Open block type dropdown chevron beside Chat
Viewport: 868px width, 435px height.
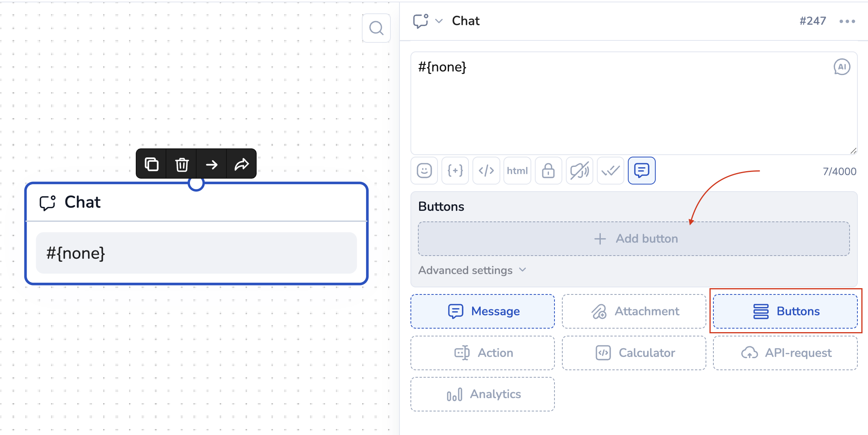click(x=439, y=21)
